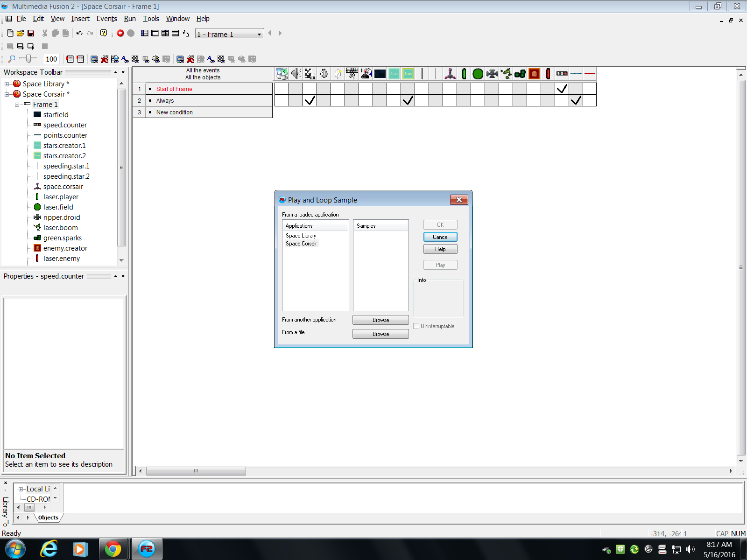This screenshot has width=747, height=560.
Task: Open Internet Explorer from the taskbar
Action: pos(49,549)
